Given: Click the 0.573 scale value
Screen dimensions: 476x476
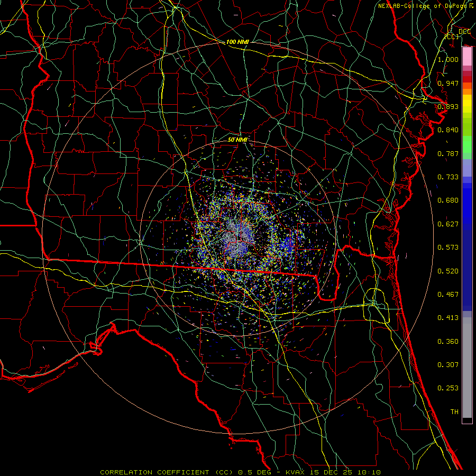Looking at the screenshot, I should [x=448, y=248].
